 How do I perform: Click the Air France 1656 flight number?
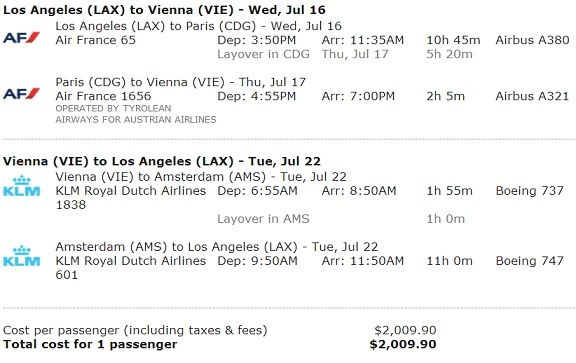(103, 96)
